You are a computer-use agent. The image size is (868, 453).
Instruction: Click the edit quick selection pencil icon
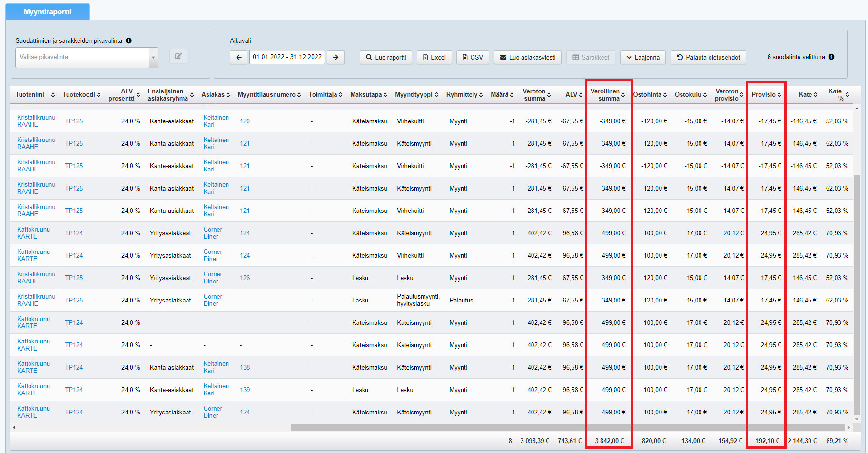point(178,56)
